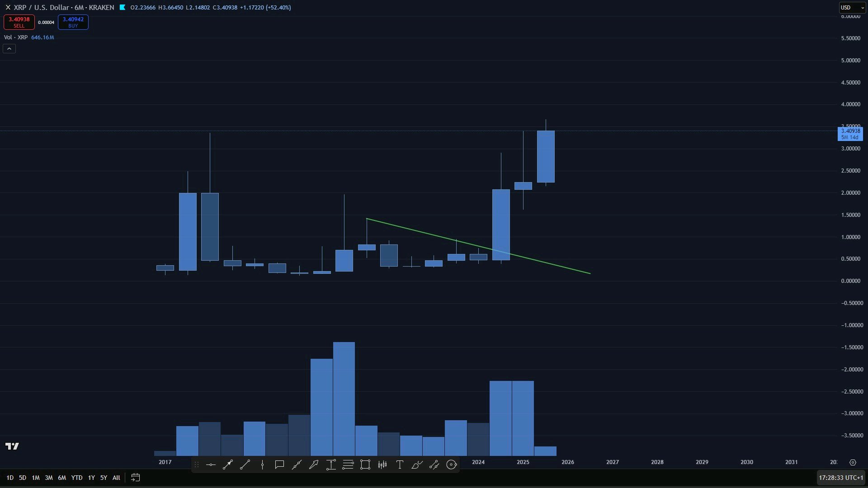Select the rectangle shape tool
The image size is (868, 488).
click(x=365, y=465)
